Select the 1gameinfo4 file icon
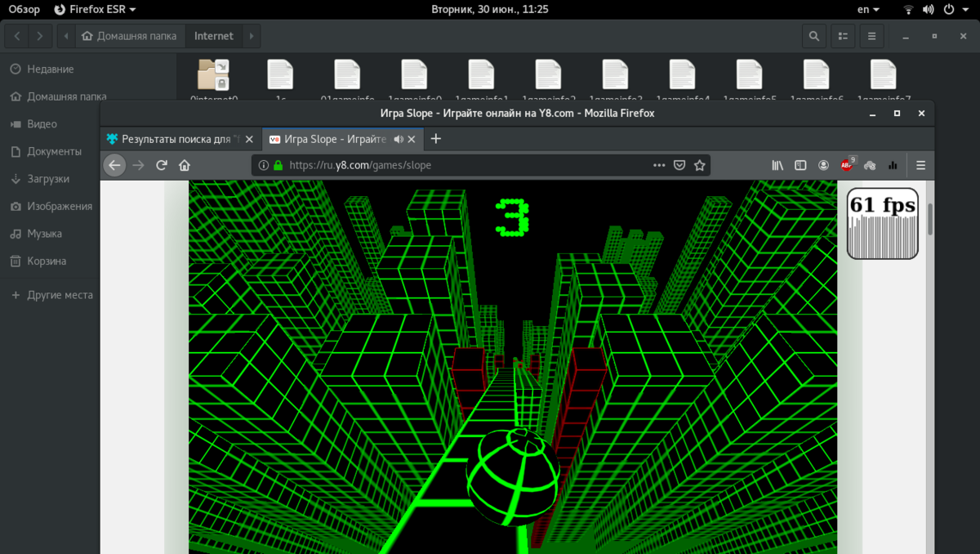The width and height of the screenshot is (980, 554). 682,74
